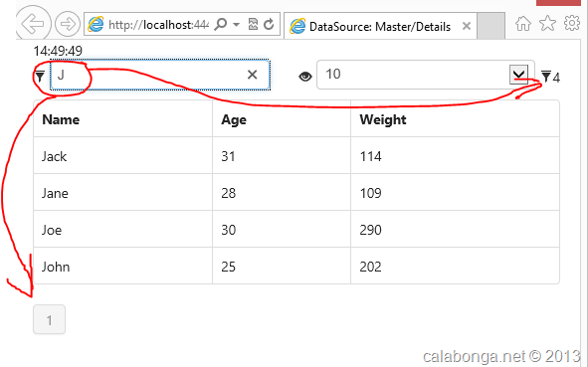Open Favorites with the star icon

[x=547, y=23]
